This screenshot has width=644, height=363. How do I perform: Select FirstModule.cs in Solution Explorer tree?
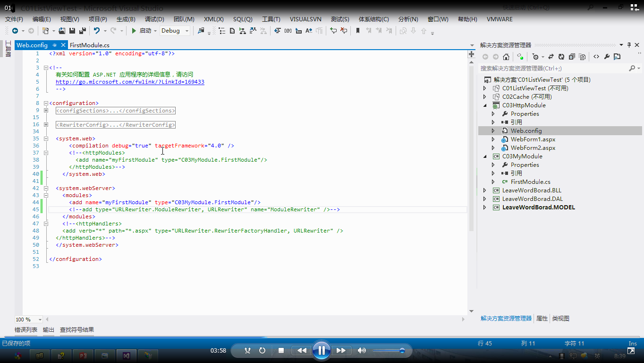click(x=530, y=182)
